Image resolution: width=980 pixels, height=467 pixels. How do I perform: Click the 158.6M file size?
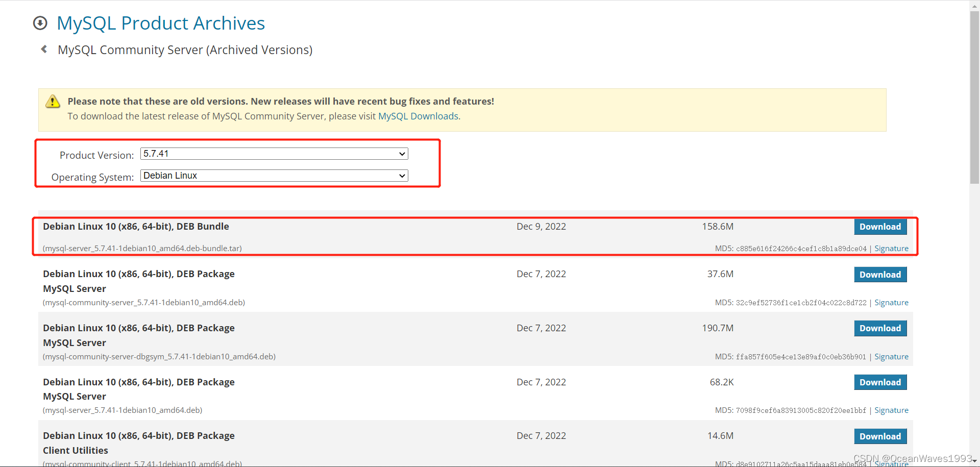coord(718,227)
